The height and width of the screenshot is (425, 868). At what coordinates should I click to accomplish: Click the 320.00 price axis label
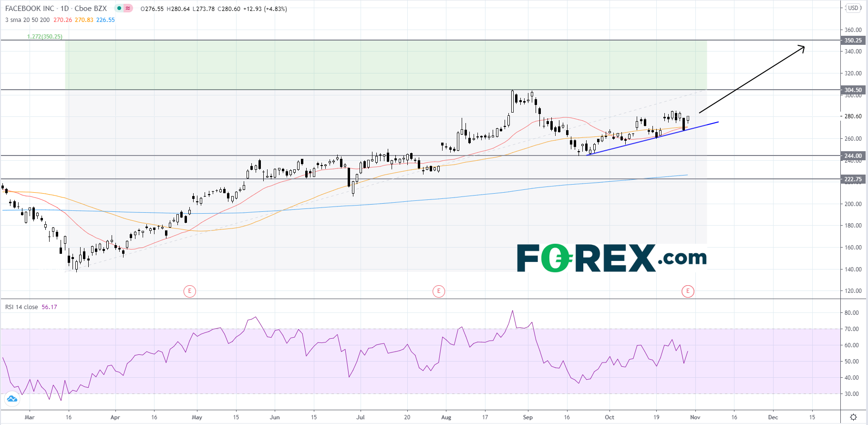click(853, 73)
